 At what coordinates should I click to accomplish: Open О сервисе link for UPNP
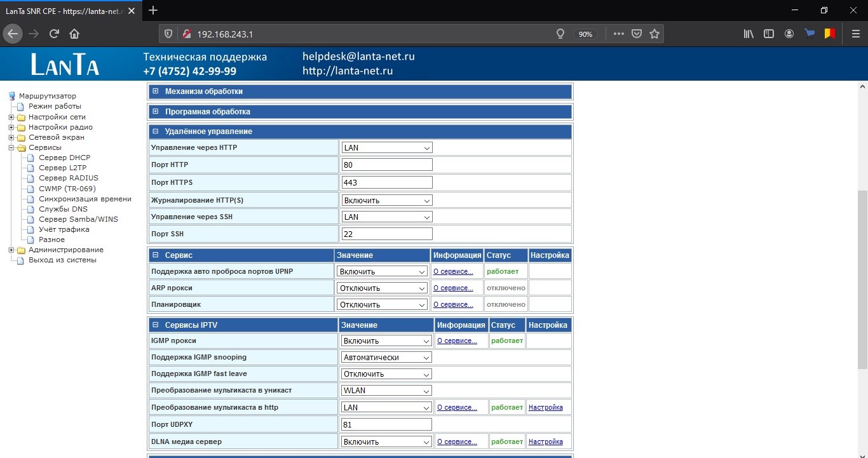click(453, 271)
